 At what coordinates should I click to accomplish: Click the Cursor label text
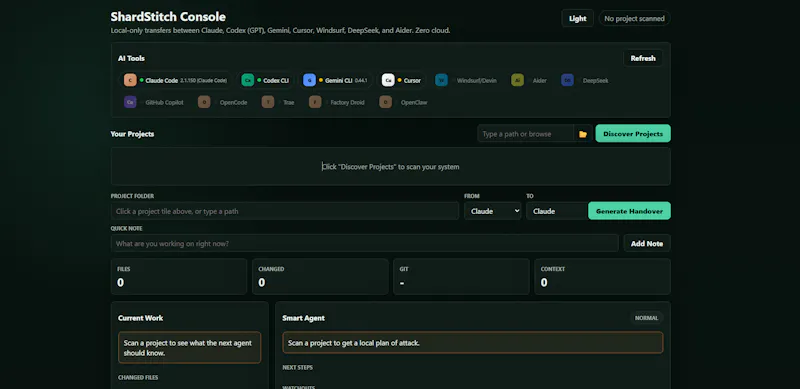[412, 81]
